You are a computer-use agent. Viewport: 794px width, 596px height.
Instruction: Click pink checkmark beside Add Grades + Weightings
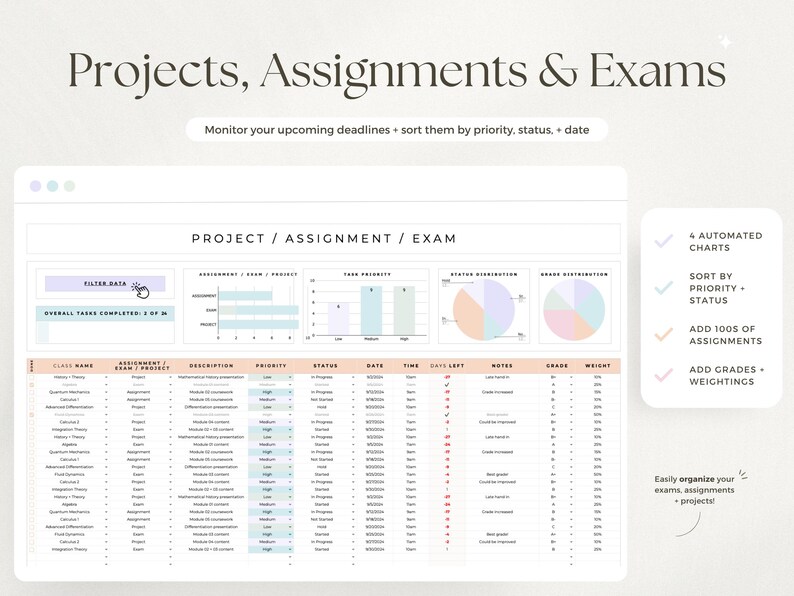click(x=664, y=375)
